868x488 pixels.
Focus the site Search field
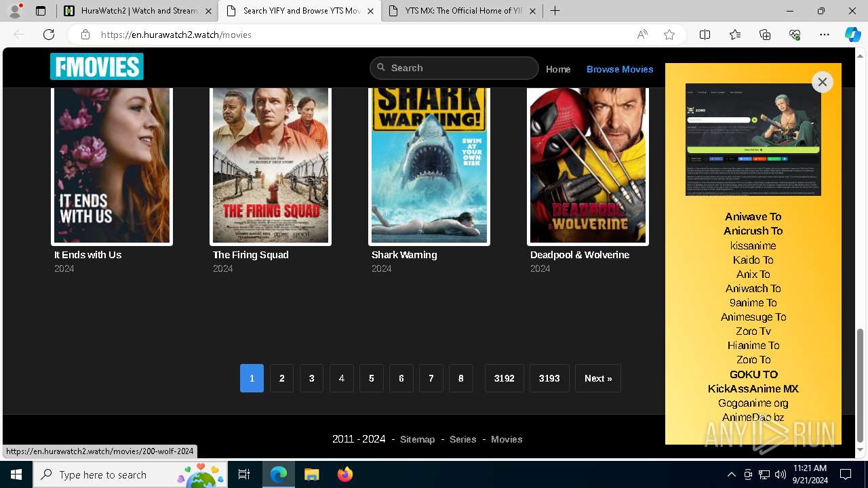[454, 68]
